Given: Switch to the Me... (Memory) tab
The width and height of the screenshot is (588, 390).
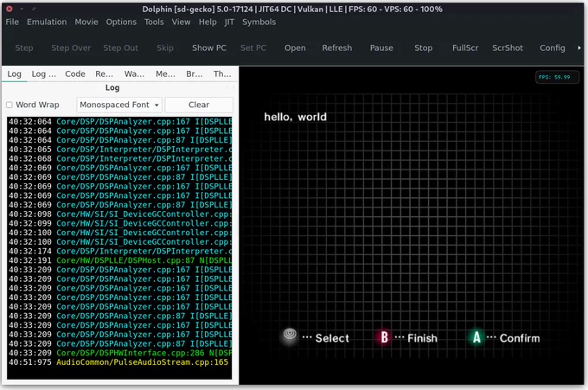Looking at the screenshot, I should coord(165,74).
